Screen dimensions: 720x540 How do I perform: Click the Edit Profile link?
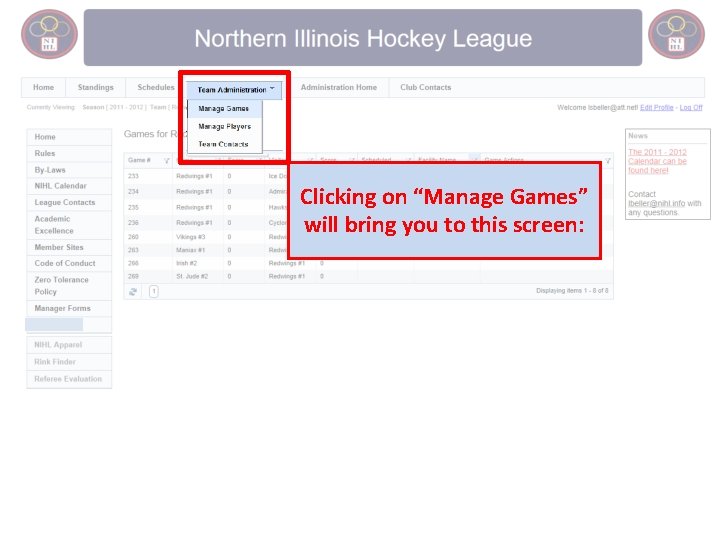click(657, 107)
